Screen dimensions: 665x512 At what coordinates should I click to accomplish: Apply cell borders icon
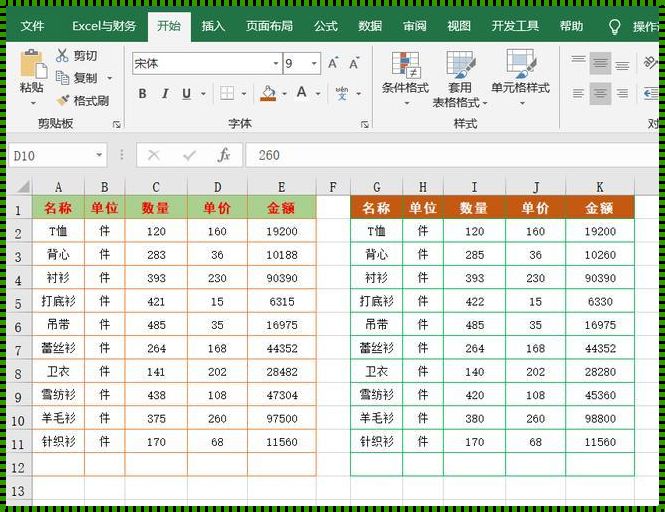(227, 93)
